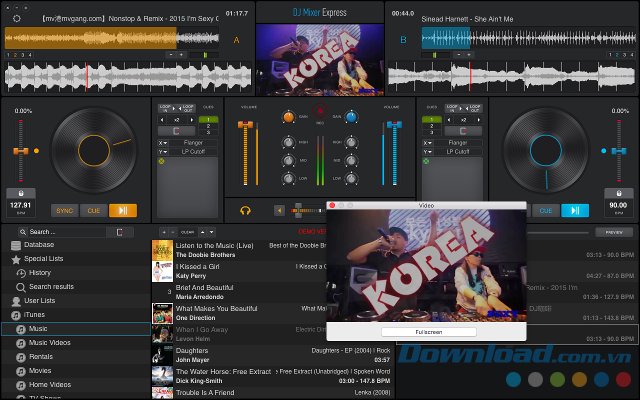Open the History list in sidebar
Image resolution: width=640 pixels, height=400 pixels.
click(x=40, y=272)
